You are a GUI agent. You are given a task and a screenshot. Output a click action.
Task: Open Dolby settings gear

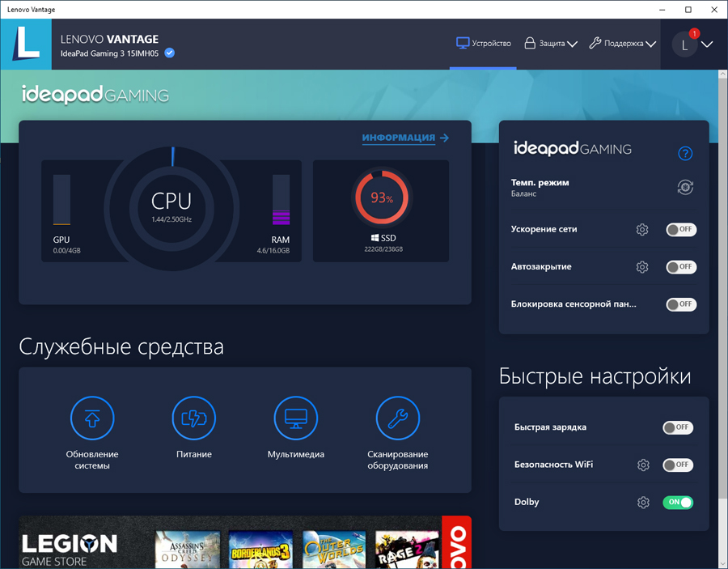point(643,503)
